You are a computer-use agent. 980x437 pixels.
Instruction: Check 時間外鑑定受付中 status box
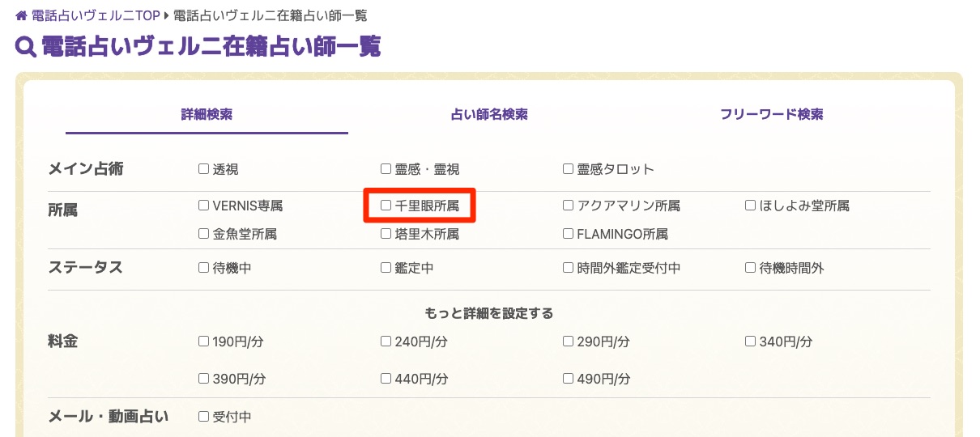pyautogui.click(x=569, y=267)
